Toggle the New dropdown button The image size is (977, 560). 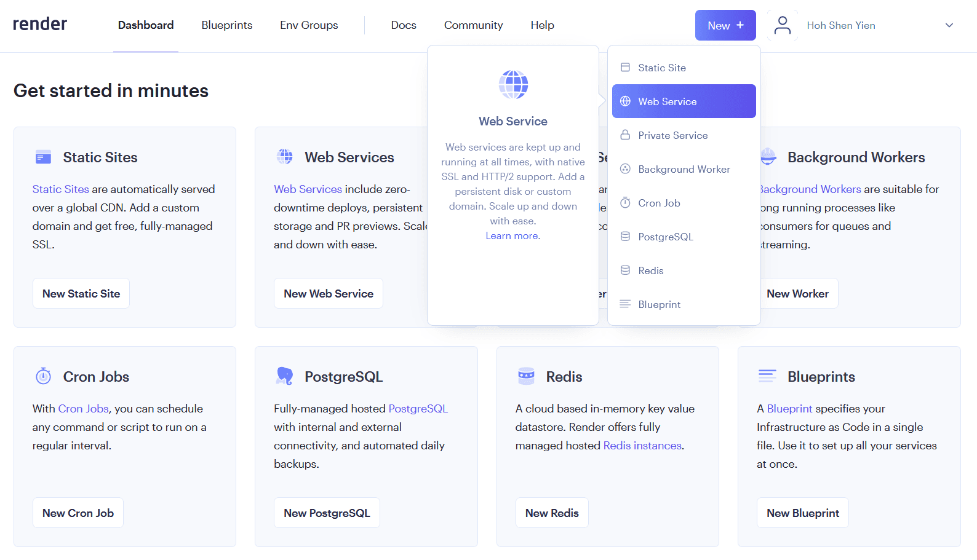725,25
